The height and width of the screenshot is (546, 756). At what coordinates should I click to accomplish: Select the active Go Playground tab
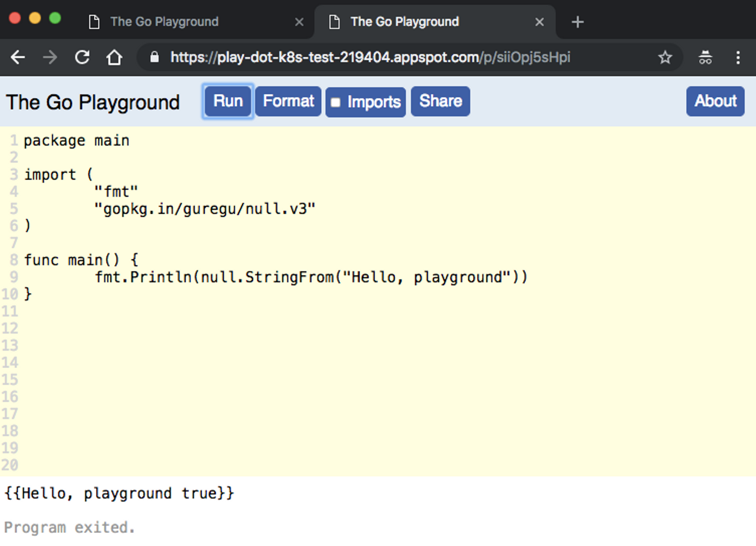coord(404,22)
